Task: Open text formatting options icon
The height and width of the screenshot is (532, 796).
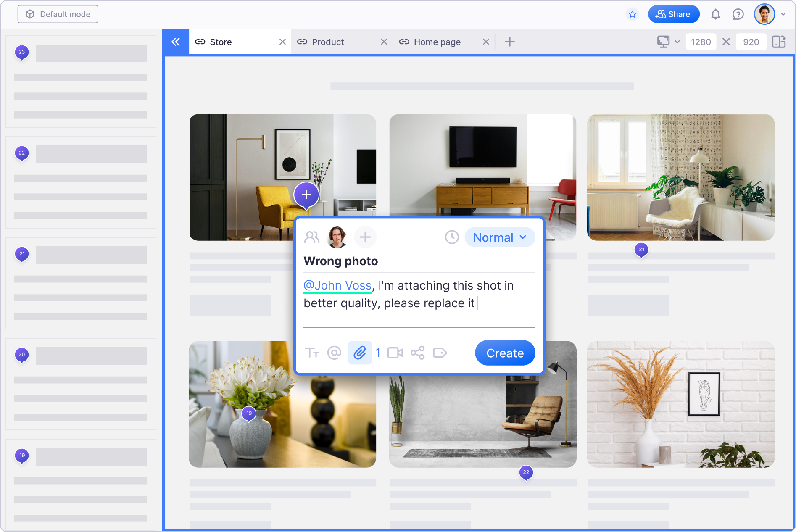Action: 312,353
